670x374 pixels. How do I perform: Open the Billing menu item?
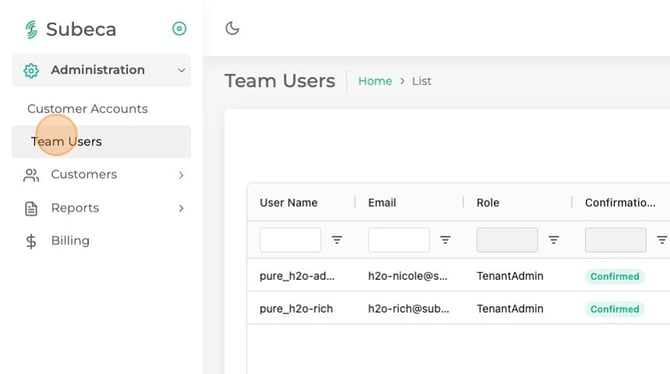point(71,241)
